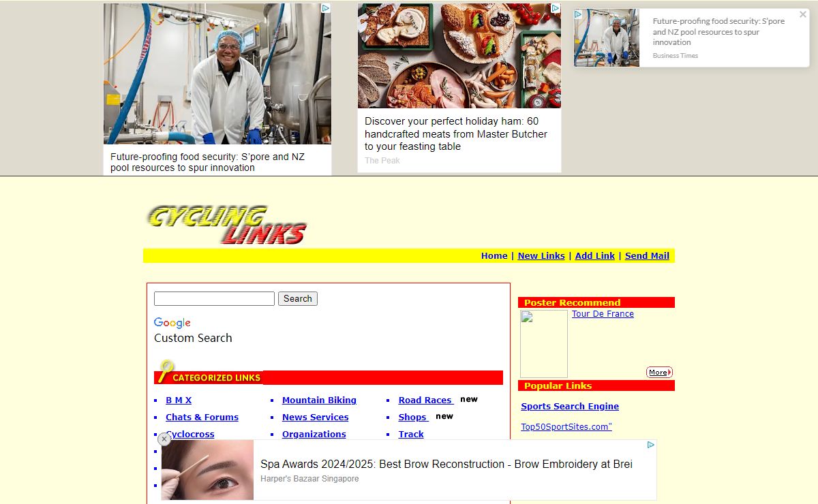818x504 pixels.
Task: Open the Spa Awards brow reconstruction ad text
Action: (446, 464)
